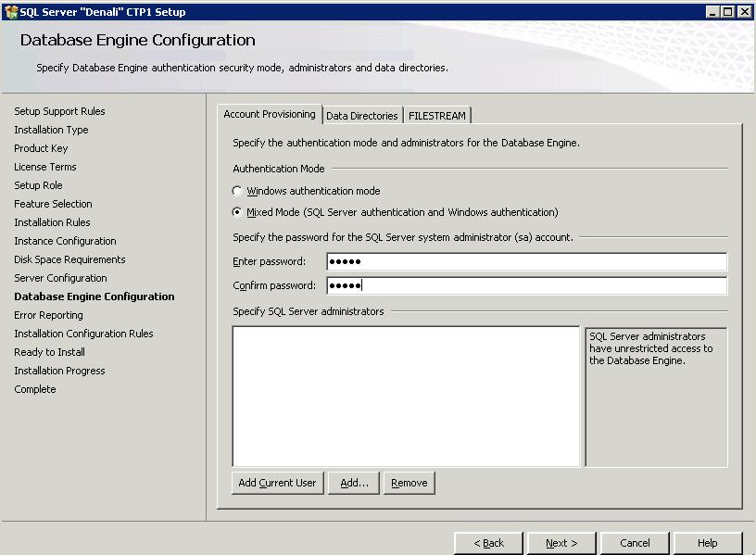Click the Enter password field

tap(526, 261)
